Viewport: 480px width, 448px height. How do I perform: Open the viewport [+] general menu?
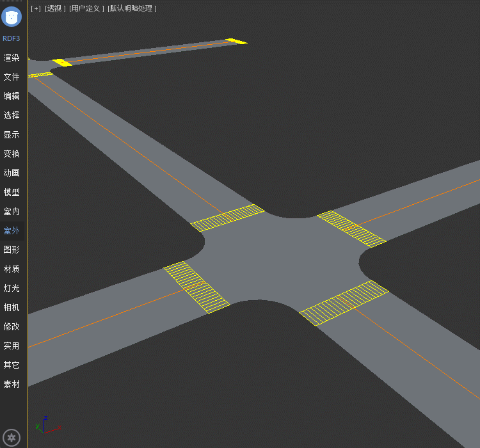(x=36, y=8)
